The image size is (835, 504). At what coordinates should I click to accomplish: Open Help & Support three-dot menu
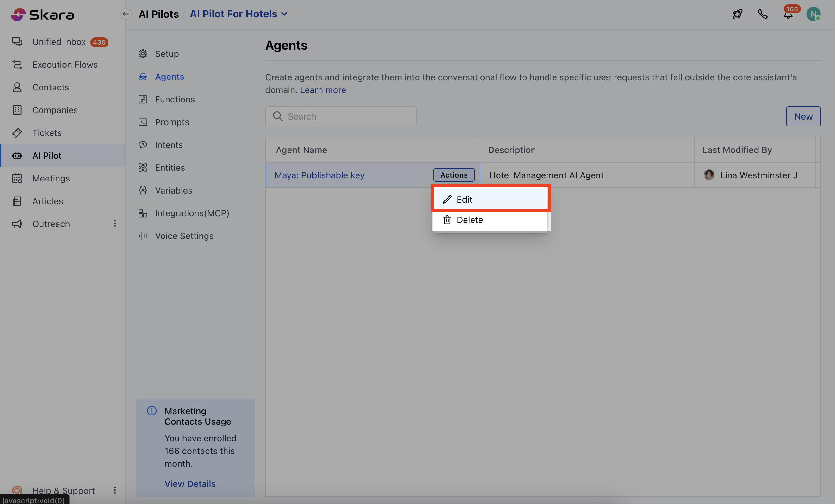[x=115, y=490]
